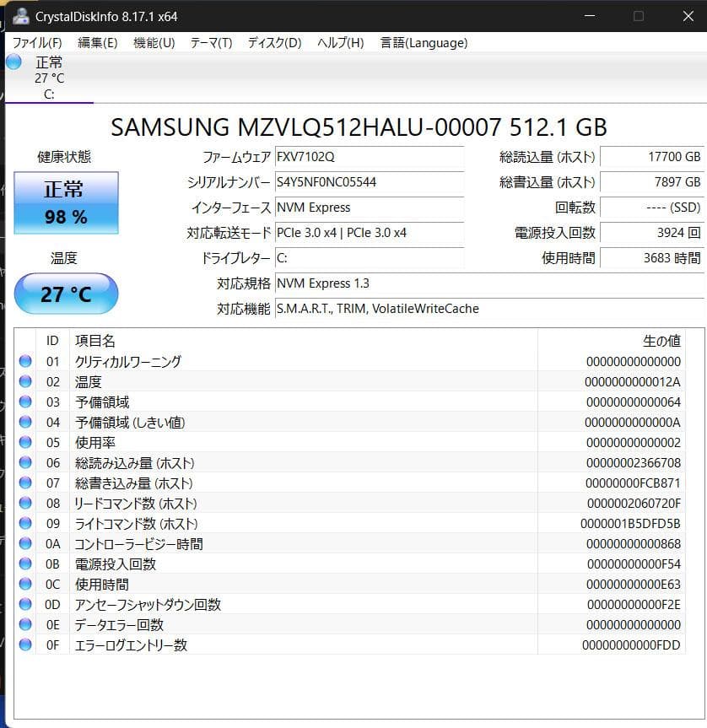This screenshot has height=728, width=707.
Task: Open the 言語(Language) menu
Action: coord(424,43)
